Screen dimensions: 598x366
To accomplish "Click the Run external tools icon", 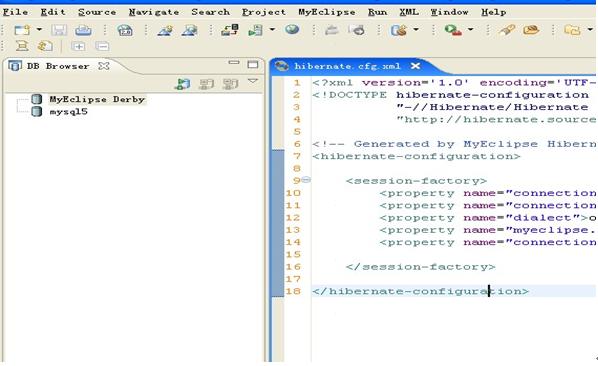I will 453,30.
